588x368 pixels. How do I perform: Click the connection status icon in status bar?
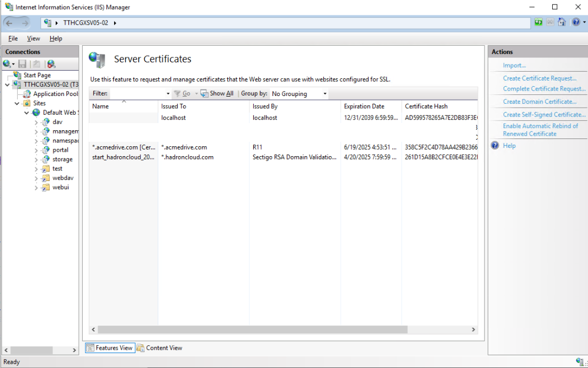click(580, 361)
